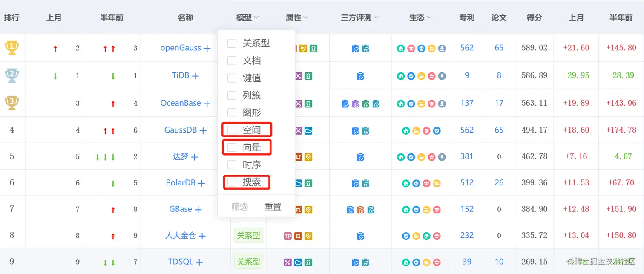Click the blue clipboard evaluation icon in 人大金仓 row
The image size is (644, 274).
[x=360, y=236]
